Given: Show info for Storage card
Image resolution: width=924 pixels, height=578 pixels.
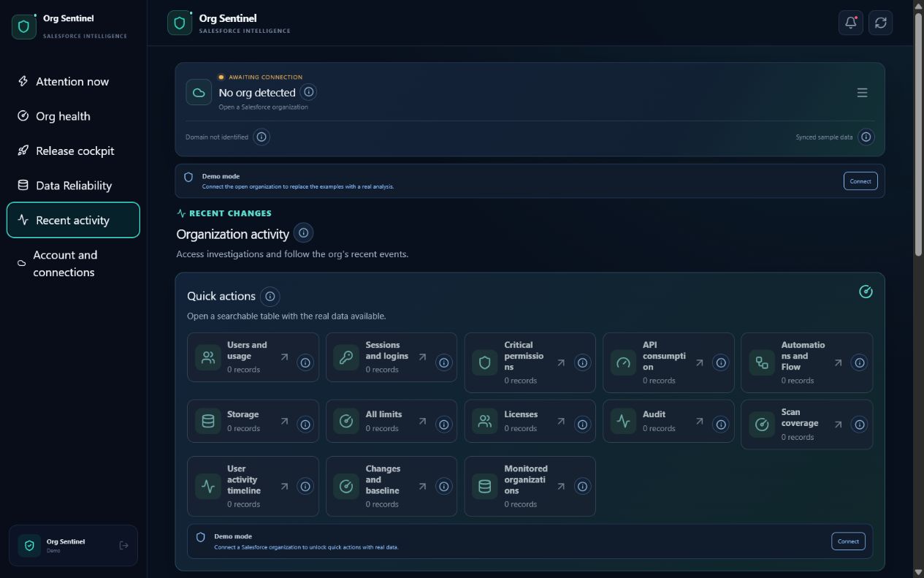Looking at the screenshot, I should point(305,424).
